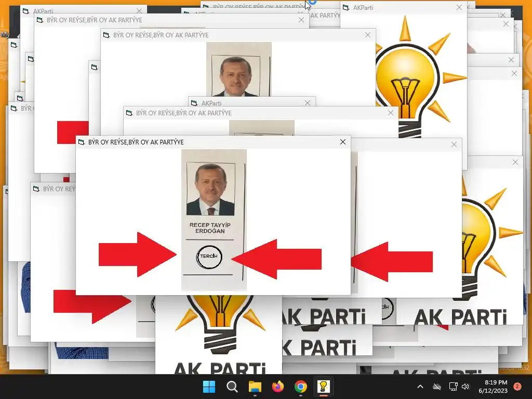This screenshot has width=532, height=399.
Task: Launch Google Chrome from the taskbar
Action: [x=301, y=387]
